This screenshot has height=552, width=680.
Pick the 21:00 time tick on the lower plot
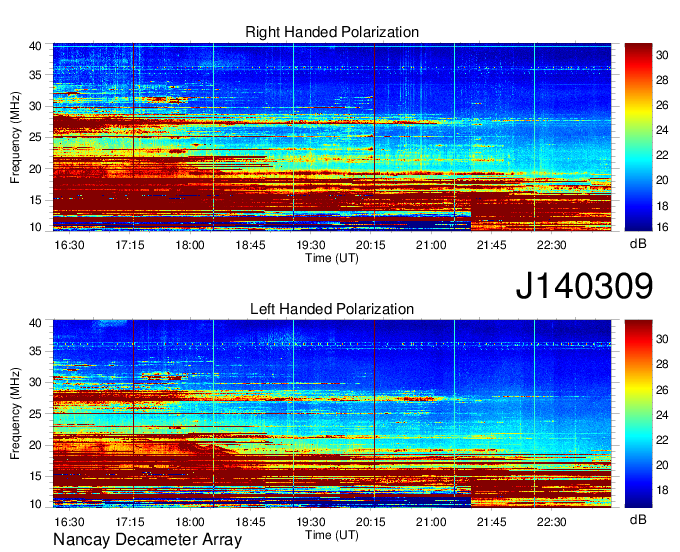click(x=431, y=522)
